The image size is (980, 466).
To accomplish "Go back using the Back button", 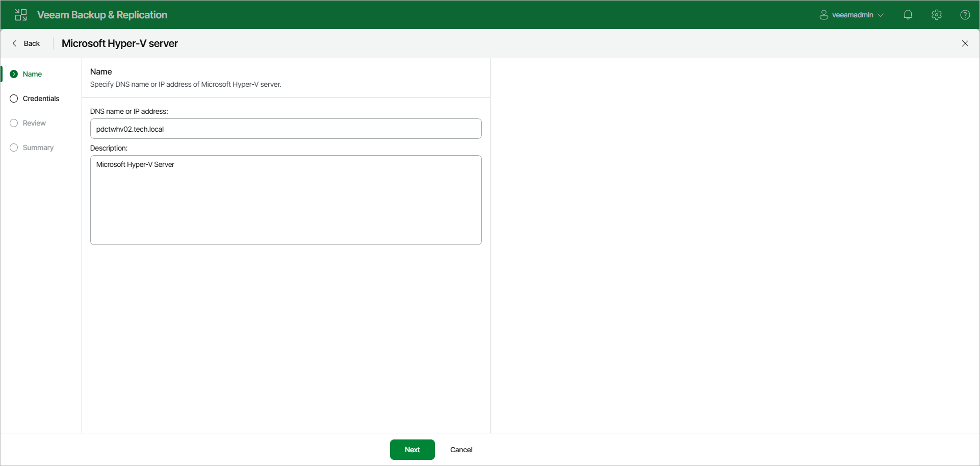I will [26, 43].
